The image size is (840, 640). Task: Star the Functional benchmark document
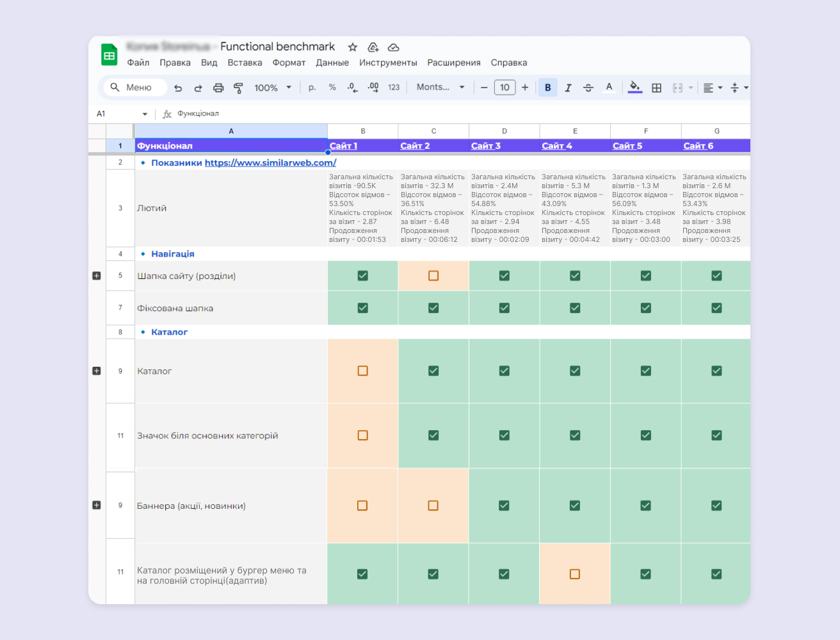click(x=353, y=47)
